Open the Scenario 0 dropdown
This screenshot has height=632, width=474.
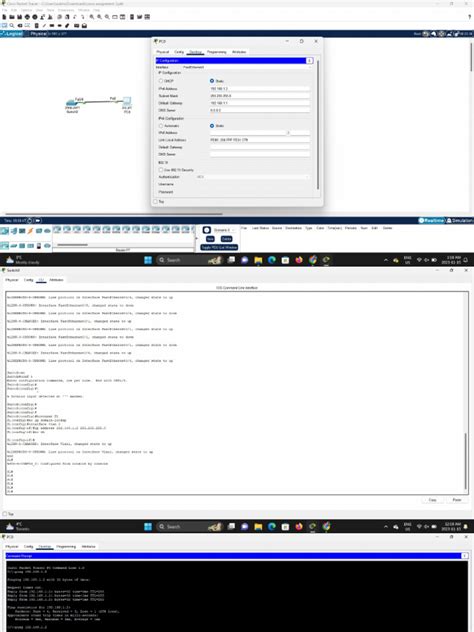pos(224,230)
